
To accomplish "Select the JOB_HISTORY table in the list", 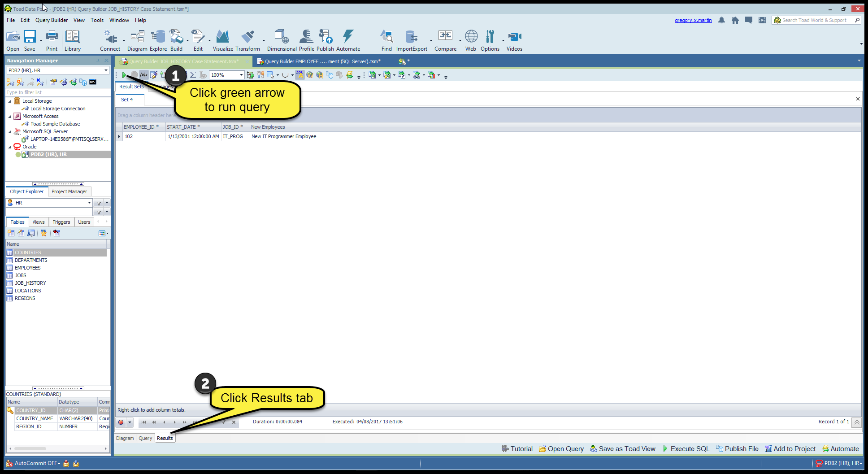I will [x=30, y=283].
